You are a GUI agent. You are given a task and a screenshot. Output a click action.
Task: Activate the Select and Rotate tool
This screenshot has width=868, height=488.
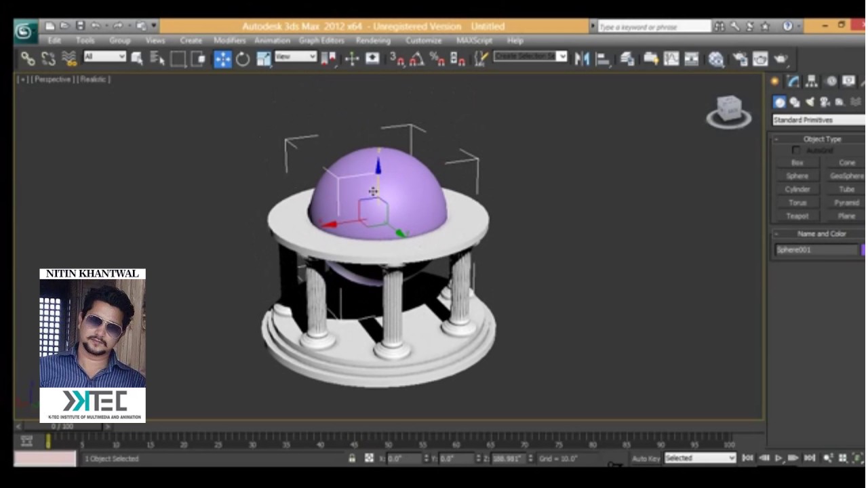click(243, 59)
